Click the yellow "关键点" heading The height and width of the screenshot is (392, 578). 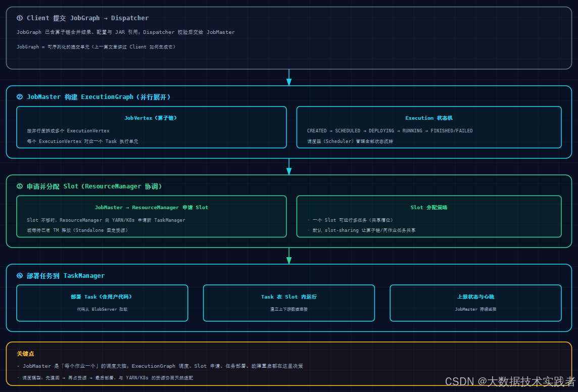pyautogui.click(x=25, y=354)
